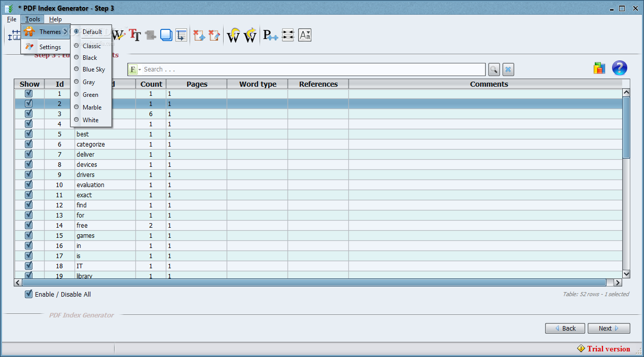This screenshot has width=644, height=357.
Task: Uncheck Show checkbox for 'evaluation' row
Action: point(29,185)
